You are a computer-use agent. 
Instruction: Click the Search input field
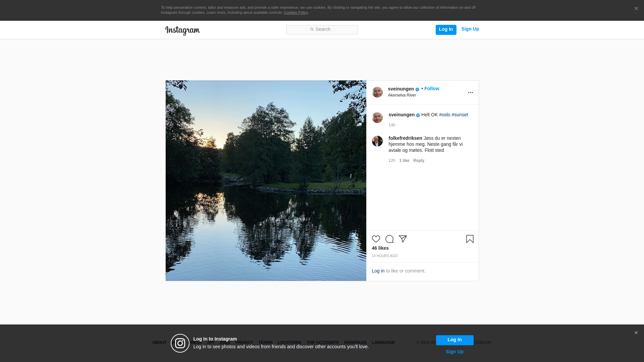coord(322,30)
